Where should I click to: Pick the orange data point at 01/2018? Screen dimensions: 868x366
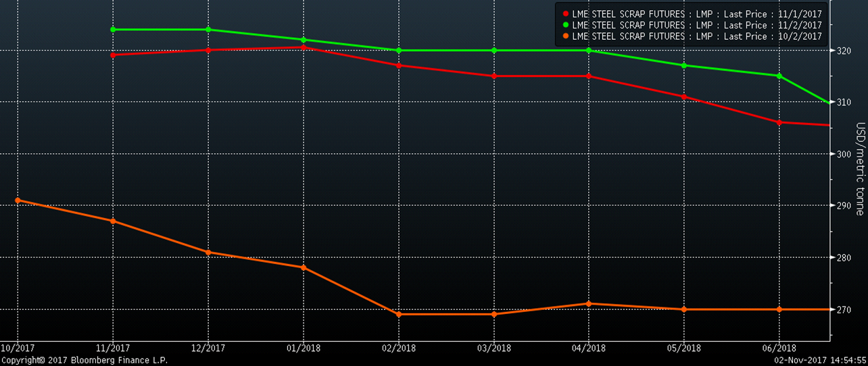click(x=303, y=267)
